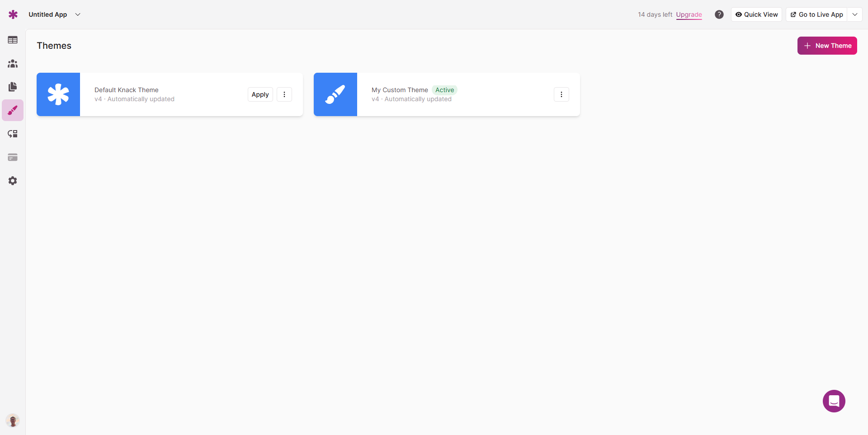Screen dimensions: 868x435
Task: Open the Payments card sidebar icon
Action: pyautogui.click(x=13, y=157)
